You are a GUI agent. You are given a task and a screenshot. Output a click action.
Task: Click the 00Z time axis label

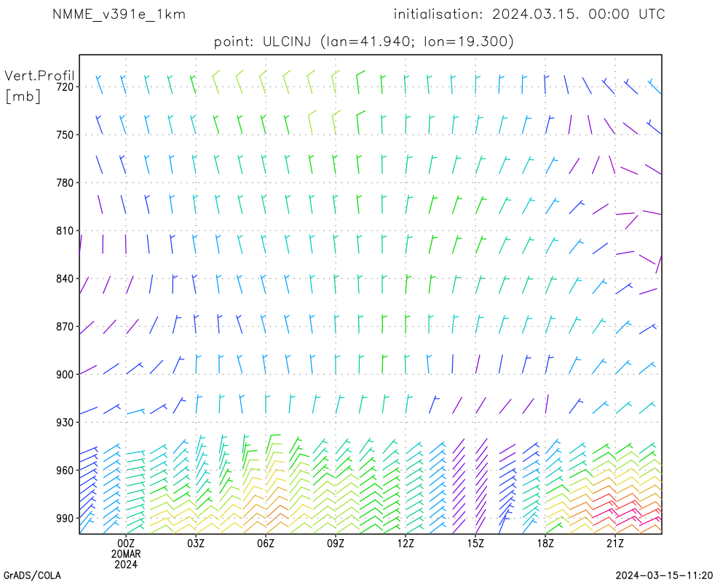pyautogui.click(x=126, y=543)
